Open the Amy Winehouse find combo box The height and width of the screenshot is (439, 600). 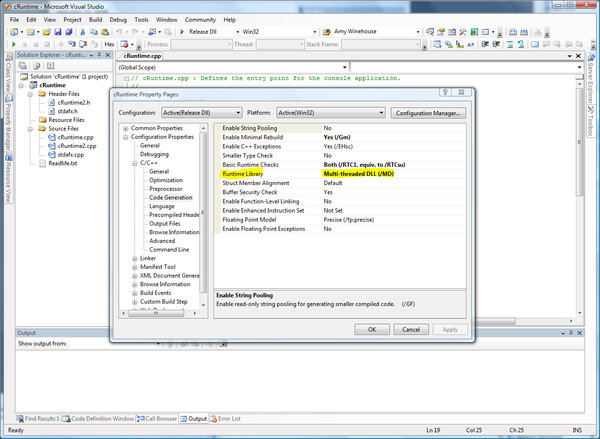(x=376, y=32)
